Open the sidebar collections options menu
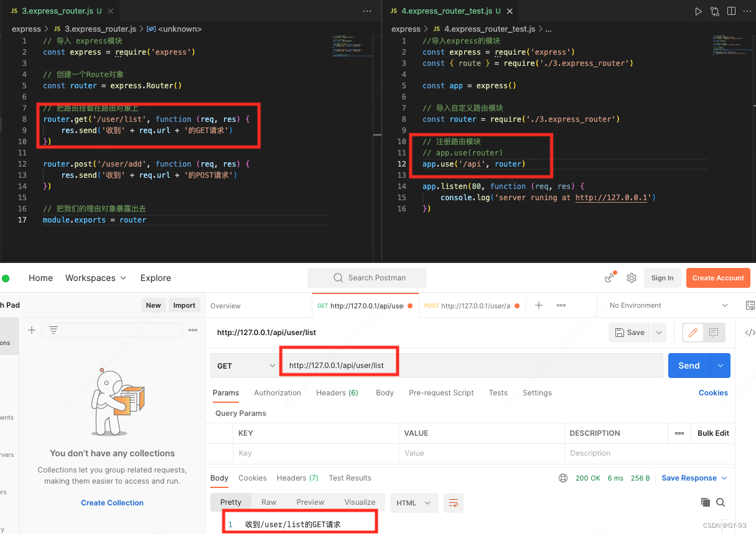756x534 pixels. (193, 330)
